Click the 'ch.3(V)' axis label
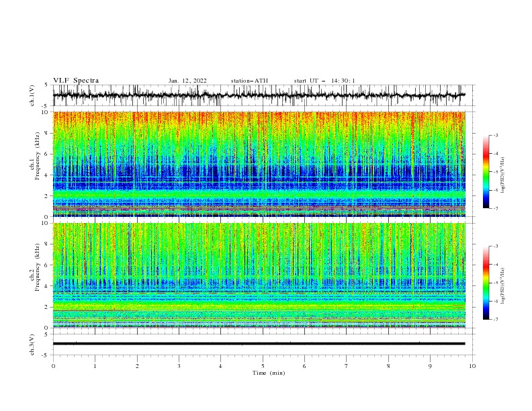Screen dimensions: 532x411 coord(32,345)
